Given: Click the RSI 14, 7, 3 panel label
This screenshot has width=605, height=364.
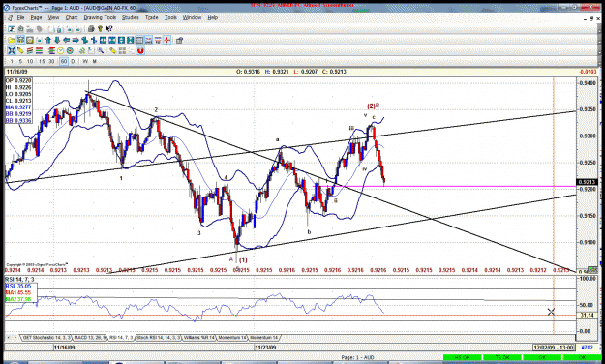Looking at the screenshot, I should (19, 280).
